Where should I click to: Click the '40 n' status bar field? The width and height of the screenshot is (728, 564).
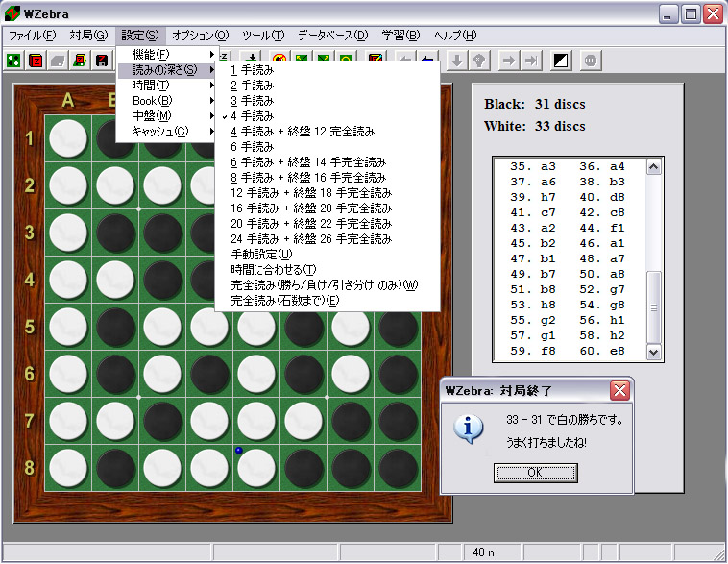[492, 552]
